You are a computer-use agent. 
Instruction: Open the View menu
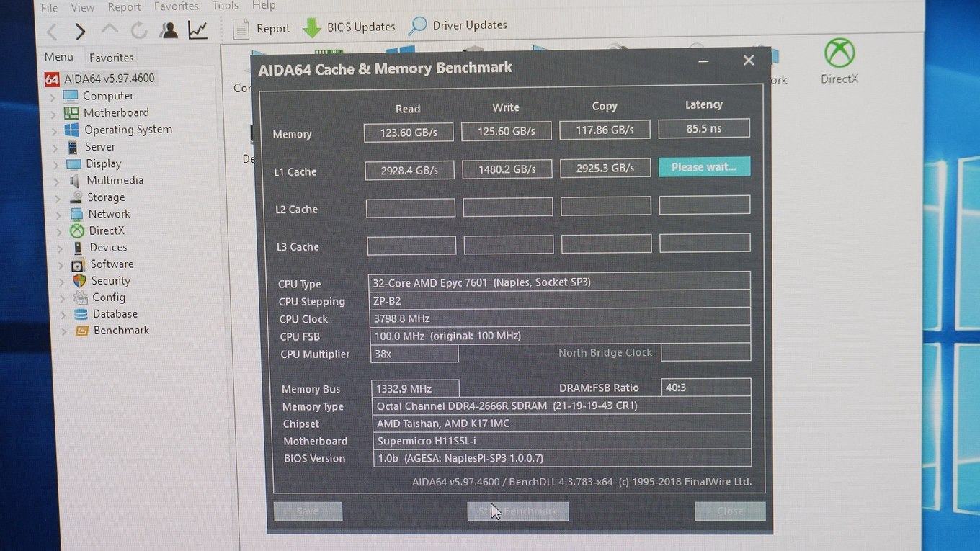83,7
